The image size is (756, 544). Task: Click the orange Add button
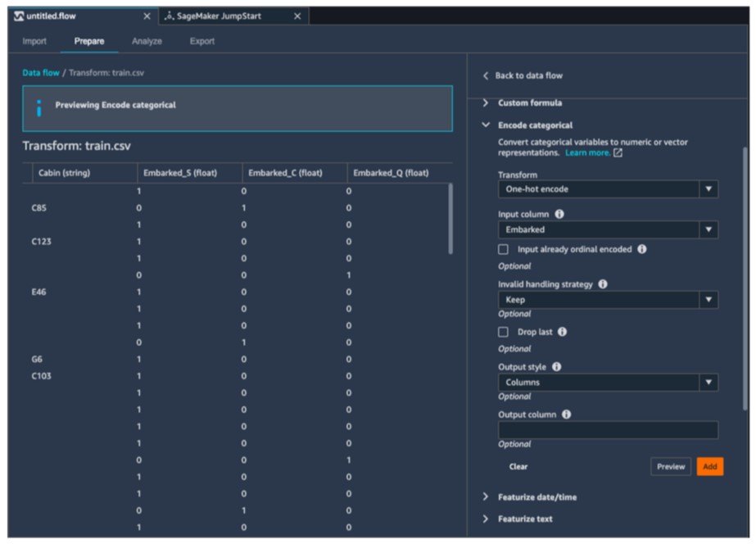(709, 466)
